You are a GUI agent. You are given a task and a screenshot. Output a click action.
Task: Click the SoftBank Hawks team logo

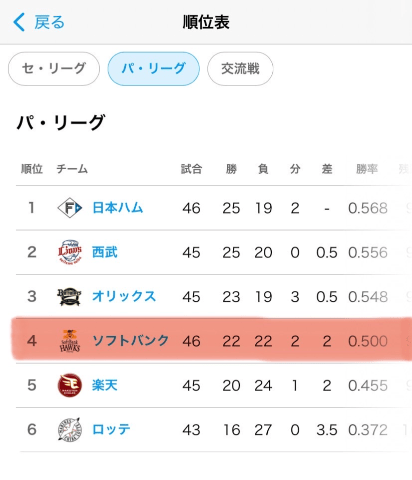[x=70, y=341]
